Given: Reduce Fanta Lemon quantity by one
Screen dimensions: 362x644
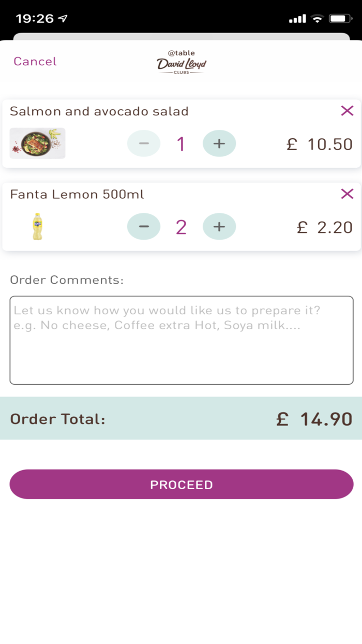Looking at the screenshot, I should [x=144, y=227].
